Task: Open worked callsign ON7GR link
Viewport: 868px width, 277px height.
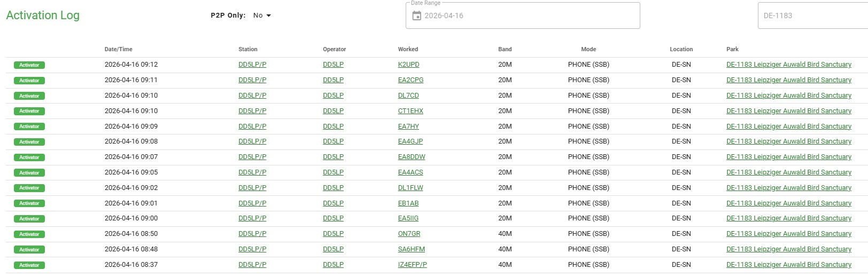Action: (x=409, y=234)
